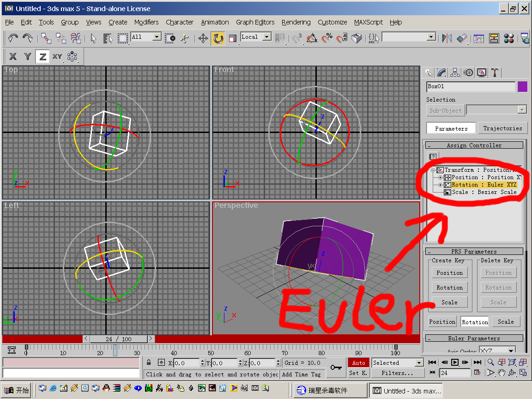Open Time Configuration next to frame field
The image size is (532, 399).
[x=477, y=373]
